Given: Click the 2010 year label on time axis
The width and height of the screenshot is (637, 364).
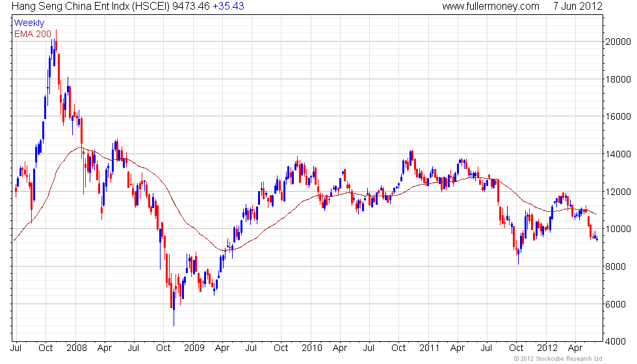Looking at the screenshot, I should click(x=311, y=348).
